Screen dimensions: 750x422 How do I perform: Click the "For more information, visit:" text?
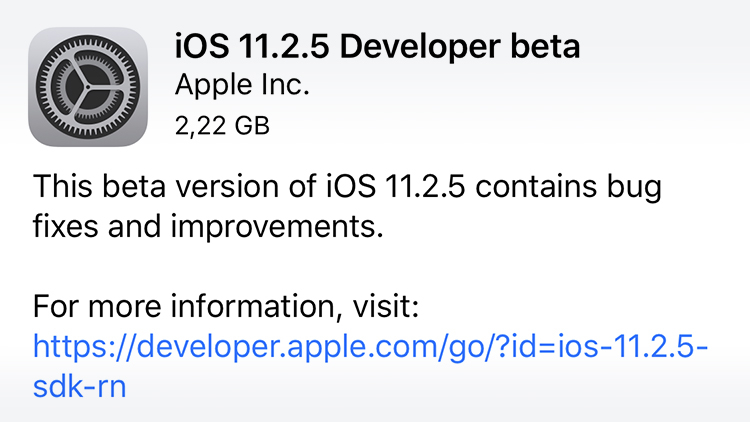point(226,307)
